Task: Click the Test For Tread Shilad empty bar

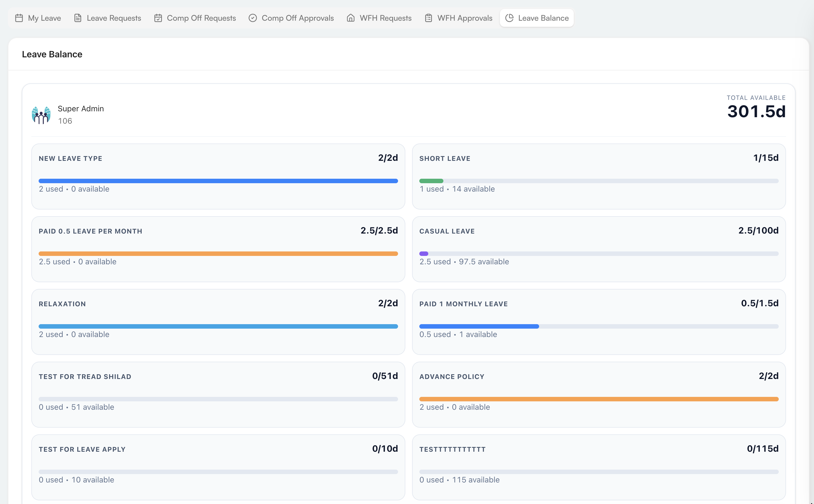Action: 218,399
